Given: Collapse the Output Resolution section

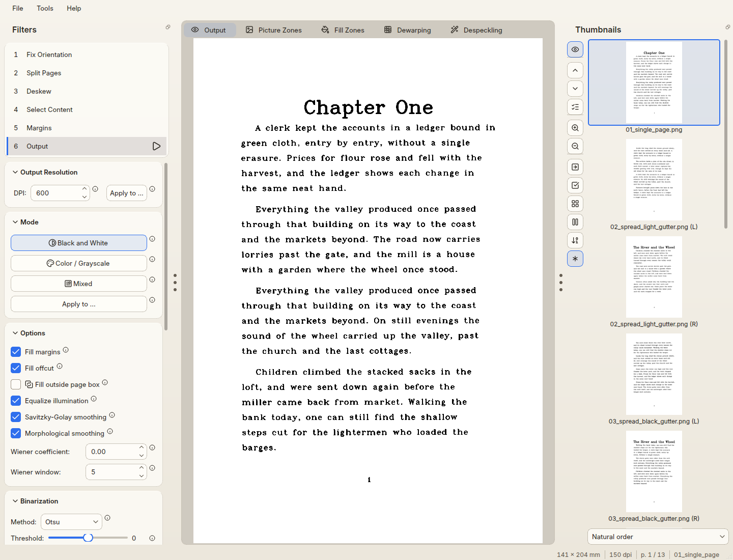Looking at the screenshot, I should (15, 172).
